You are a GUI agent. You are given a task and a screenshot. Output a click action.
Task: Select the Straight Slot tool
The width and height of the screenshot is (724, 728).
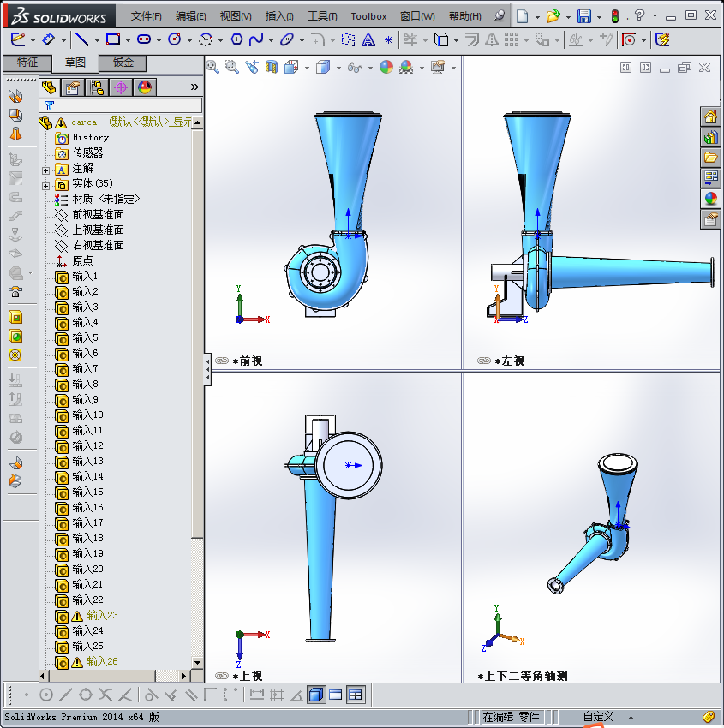tap(144, 39)
